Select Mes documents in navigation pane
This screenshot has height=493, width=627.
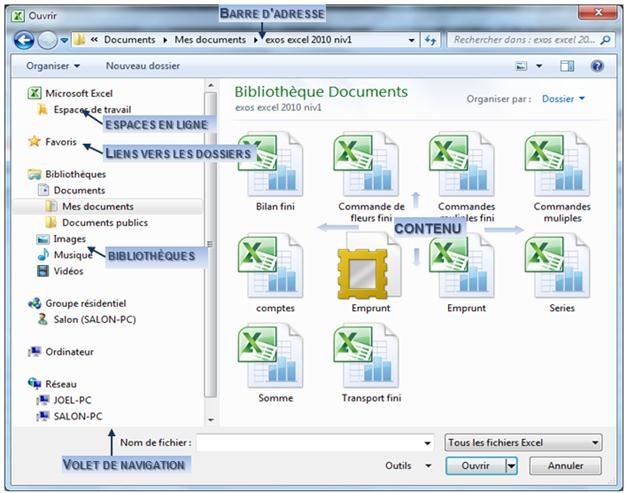tap(97, 206)
